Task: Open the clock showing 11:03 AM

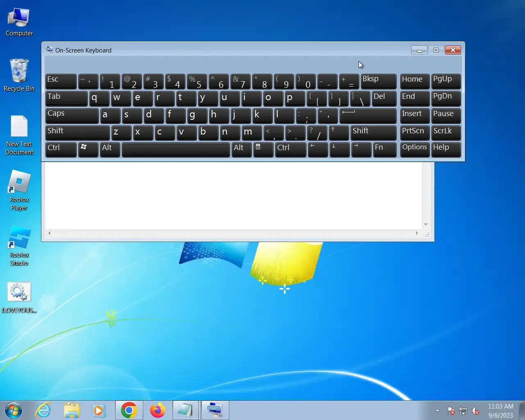Action: (500, 411)
